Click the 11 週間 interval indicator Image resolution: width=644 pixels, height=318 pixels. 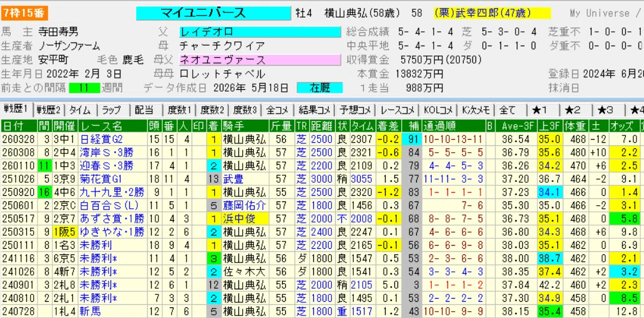click(85, 88)
